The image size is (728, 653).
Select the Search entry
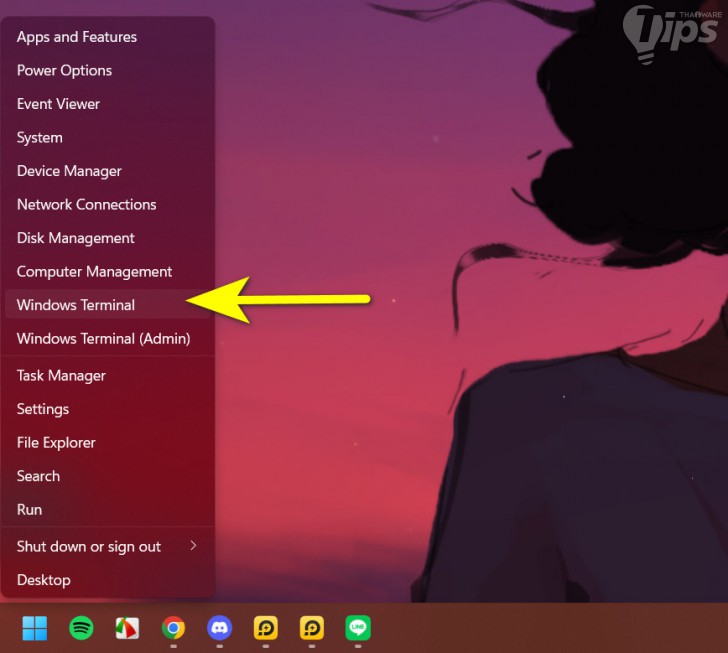pyautogui.click(x=108, y=476)
